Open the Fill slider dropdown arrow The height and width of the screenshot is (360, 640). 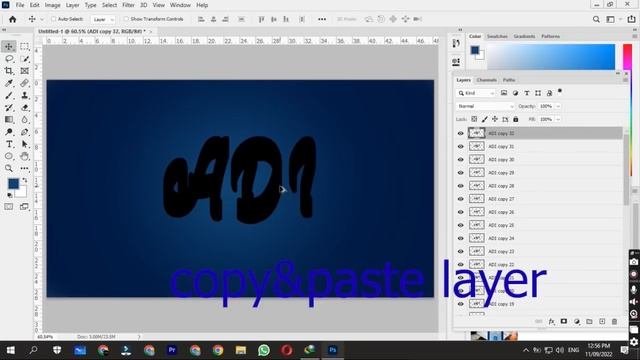558,119
